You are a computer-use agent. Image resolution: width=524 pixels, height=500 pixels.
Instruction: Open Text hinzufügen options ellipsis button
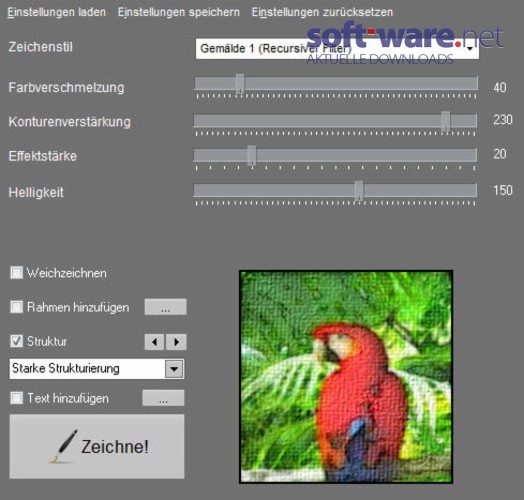coord(163,398)
